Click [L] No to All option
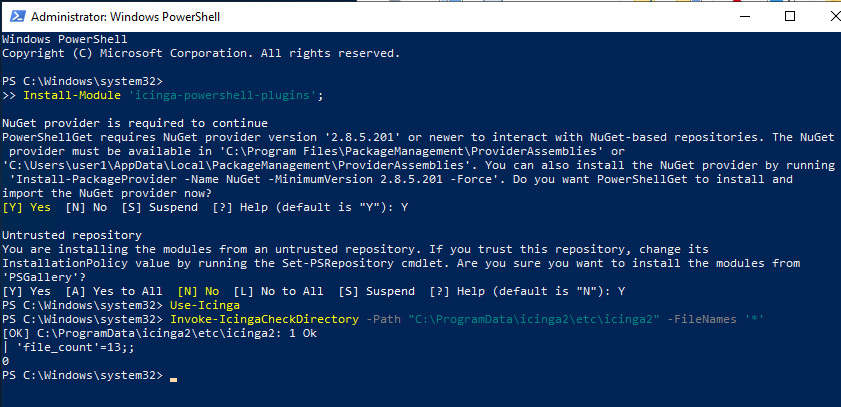 278,291
